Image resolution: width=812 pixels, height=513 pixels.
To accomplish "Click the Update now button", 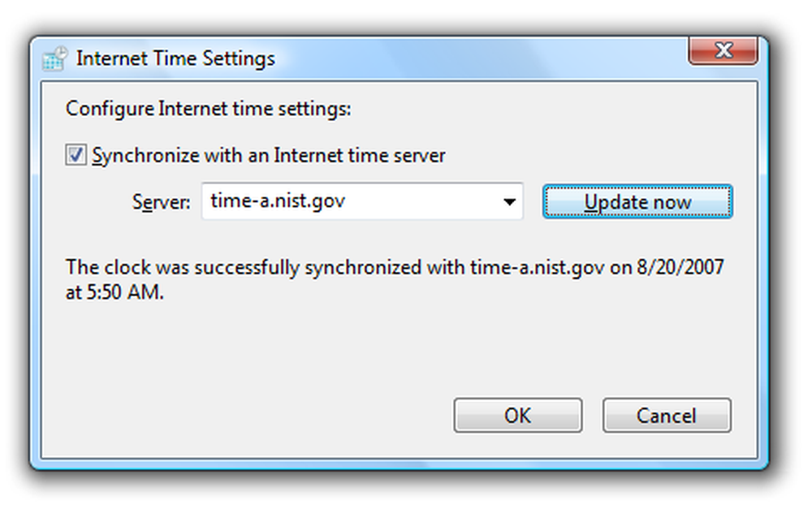I will tap(637, 201).
